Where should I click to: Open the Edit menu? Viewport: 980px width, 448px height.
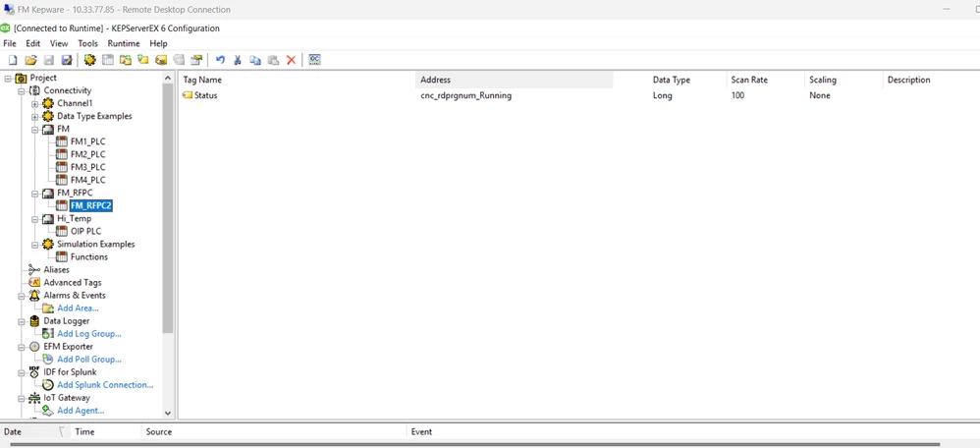click(32, 44)
